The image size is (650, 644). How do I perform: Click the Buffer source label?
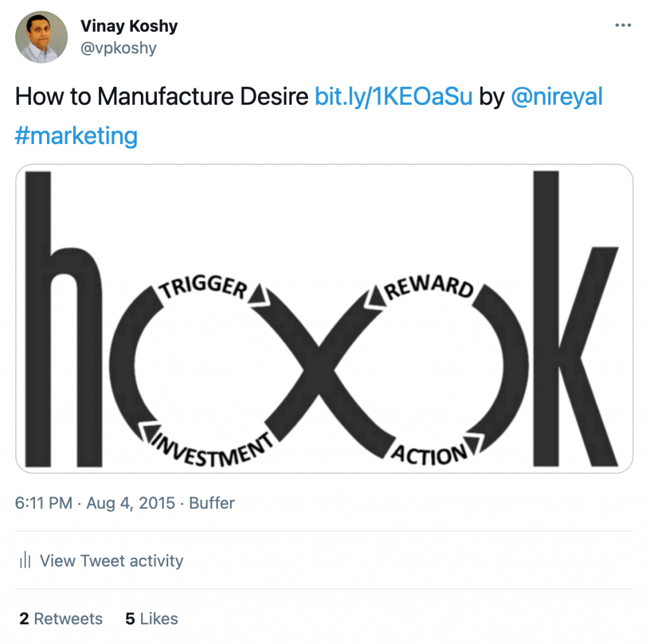[212, 503]
